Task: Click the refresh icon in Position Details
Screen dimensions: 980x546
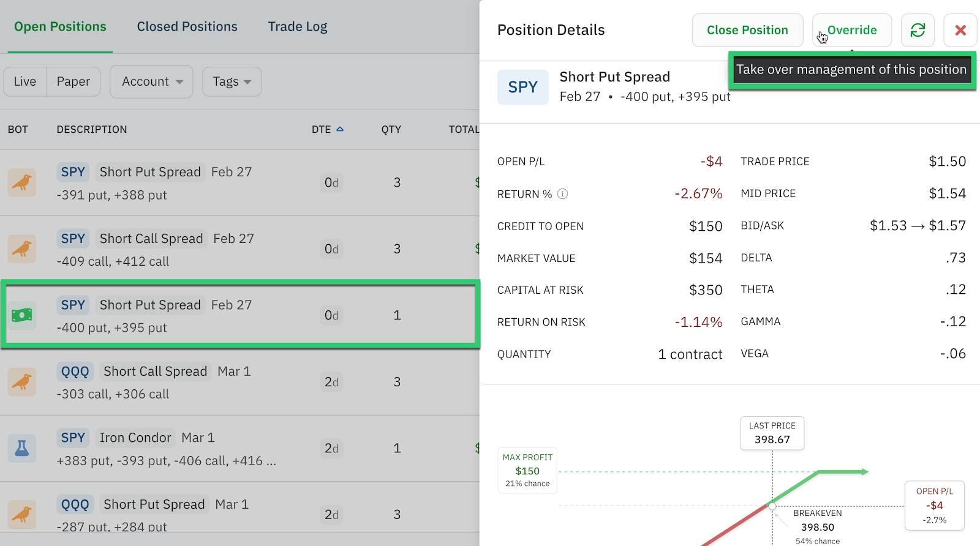Action: [918, 30]
